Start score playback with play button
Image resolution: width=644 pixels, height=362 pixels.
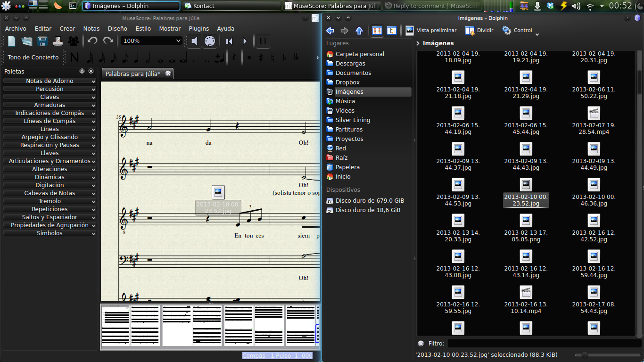tap(245, 41)
